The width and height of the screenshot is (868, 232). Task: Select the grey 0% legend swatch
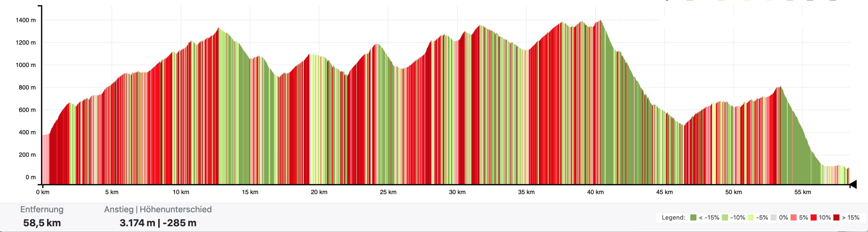click(773, 218)
